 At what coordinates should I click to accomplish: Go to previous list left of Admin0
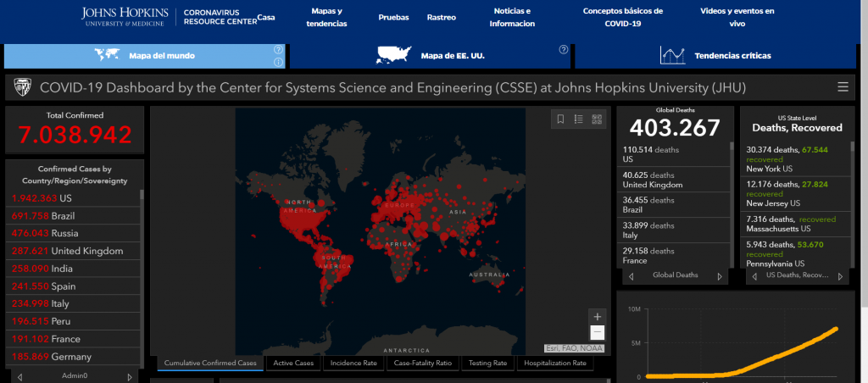20,377
